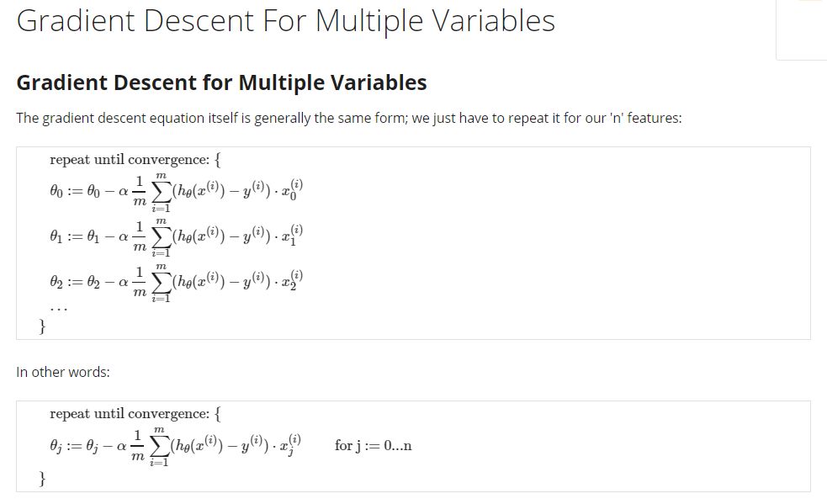
Task: Click the bold 'Gradient Descent for Multiple Variables' heading
Action: [221, 82]
